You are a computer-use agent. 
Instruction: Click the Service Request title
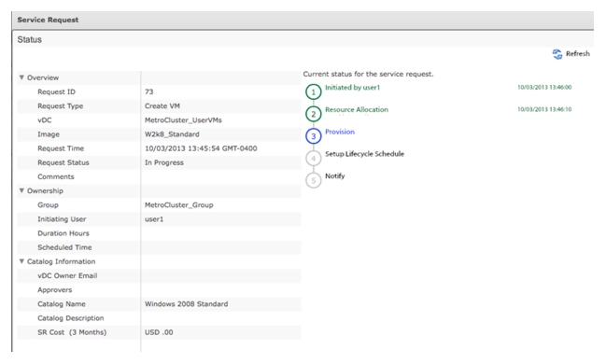pyautogui.click(x=48, y=20)
